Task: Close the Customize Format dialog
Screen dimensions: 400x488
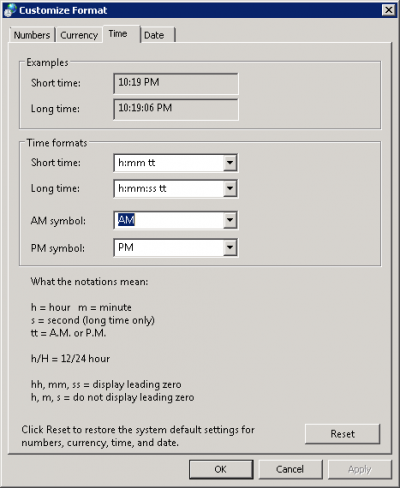Action: coord(389,10)
